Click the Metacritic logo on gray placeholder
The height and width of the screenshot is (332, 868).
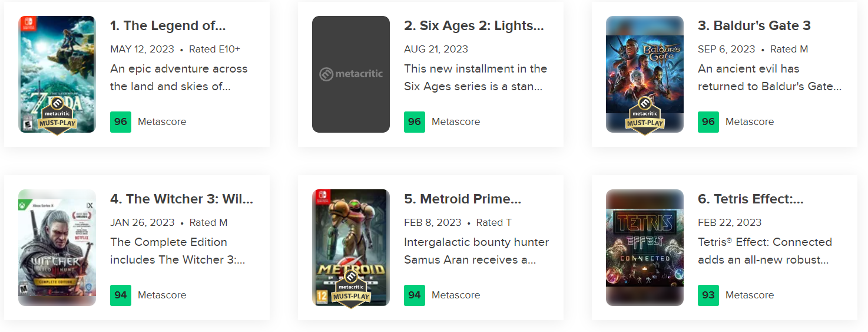[x=351, y=74]
